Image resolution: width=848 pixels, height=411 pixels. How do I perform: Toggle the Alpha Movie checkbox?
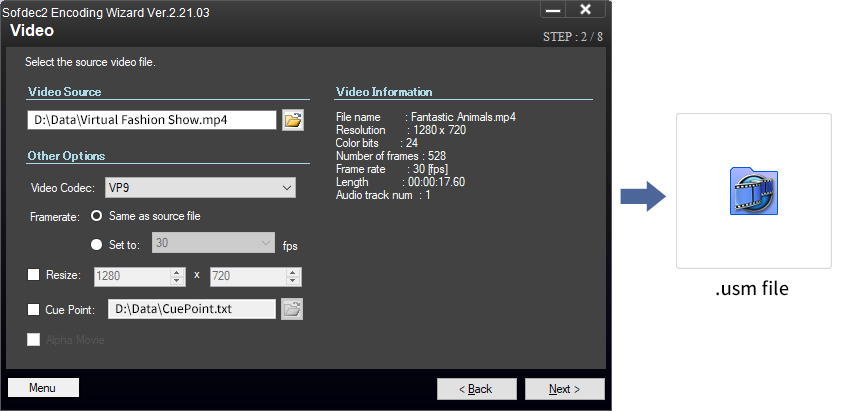coord(34,340)
